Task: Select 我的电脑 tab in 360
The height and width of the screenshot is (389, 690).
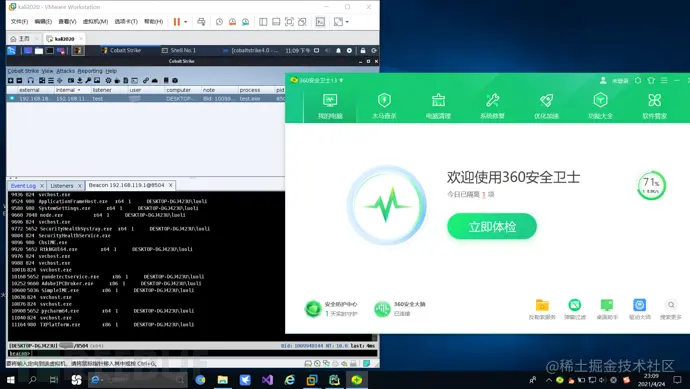Action: tap(330, 106)
